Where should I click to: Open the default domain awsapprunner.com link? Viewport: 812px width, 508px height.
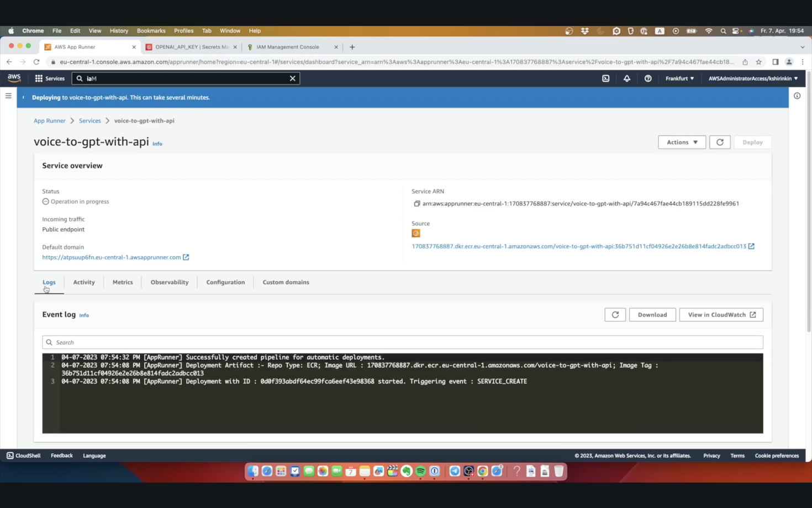115,257
